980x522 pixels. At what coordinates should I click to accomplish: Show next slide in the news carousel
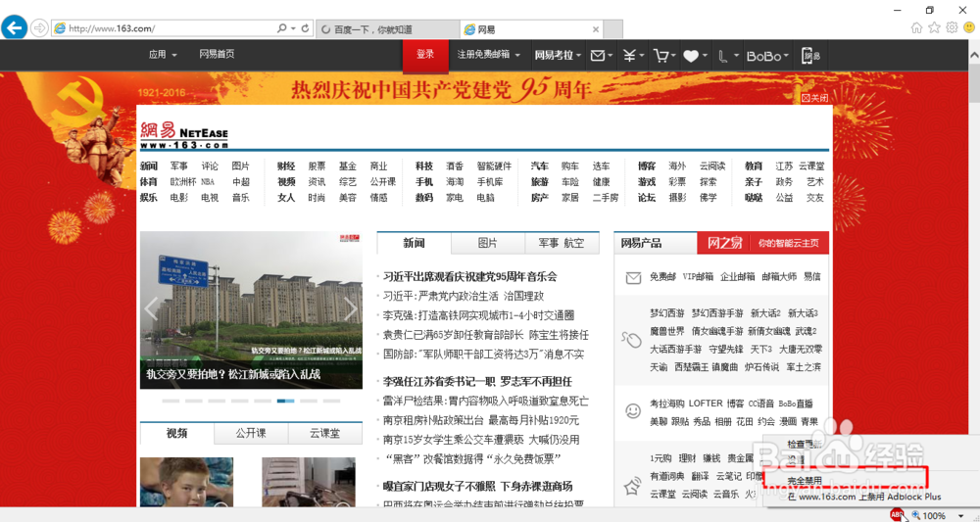pos(351,308)
